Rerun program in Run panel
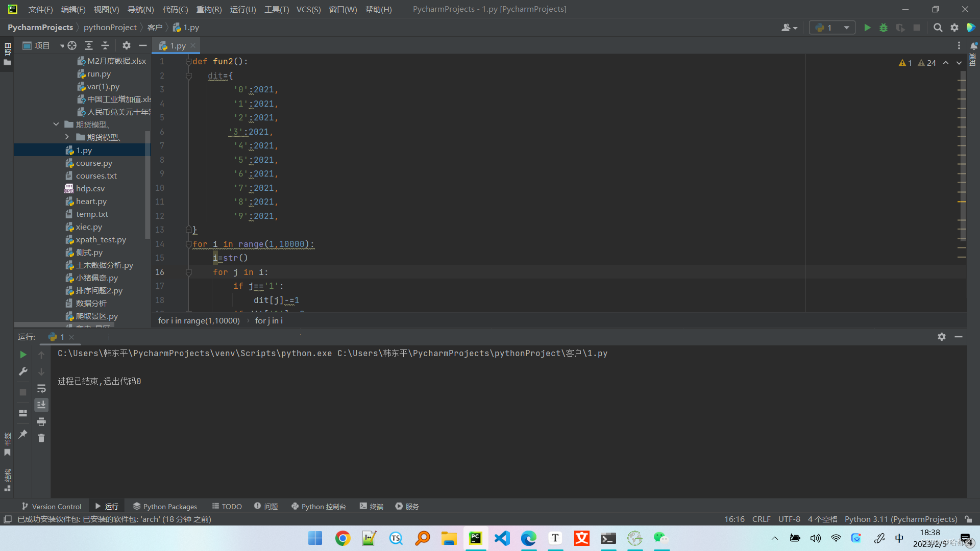Viewport: 980px width, 551px height. pyautogui.click(x=23, y=355)
